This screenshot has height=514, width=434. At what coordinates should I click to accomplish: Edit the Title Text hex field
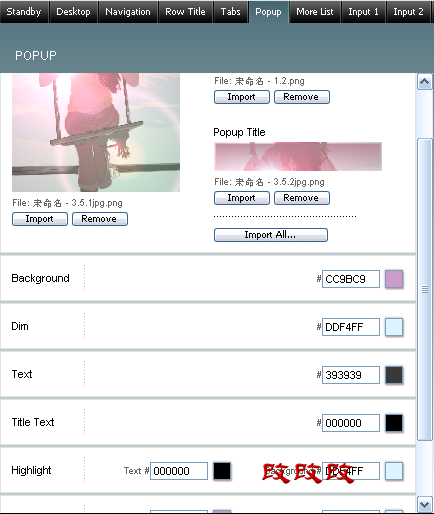coord(351,423)
